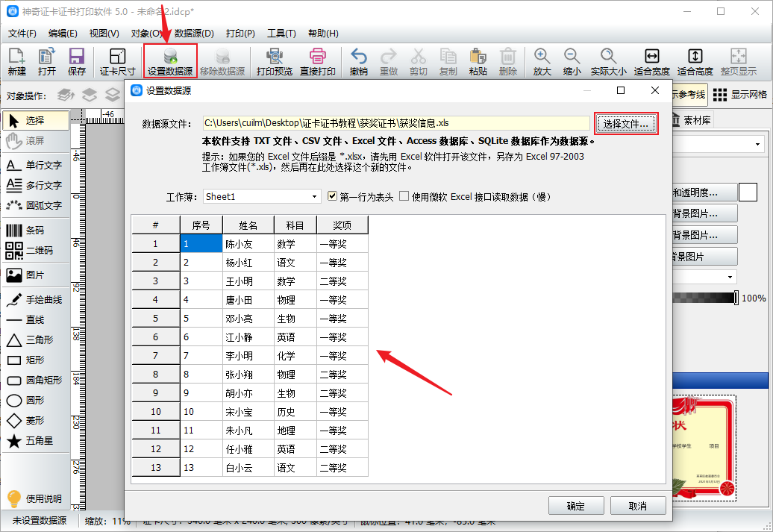Click the certificate preview thumbnail
The image size is (773, 532).
(704, 448)
